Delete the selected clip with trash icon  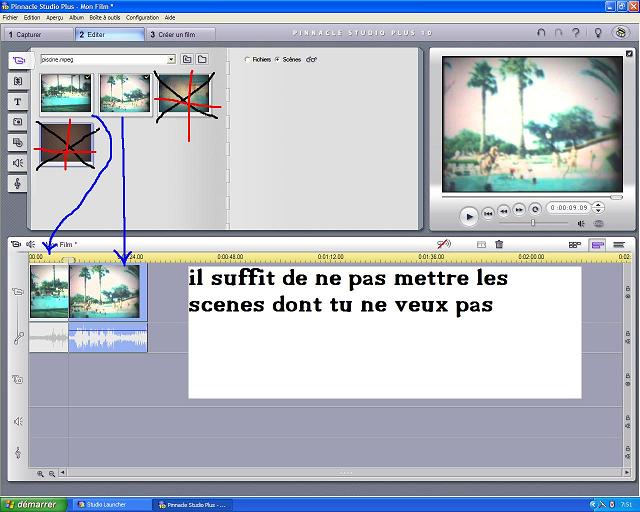tap(499, 244)
